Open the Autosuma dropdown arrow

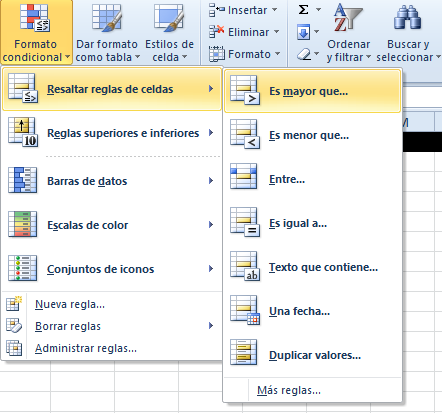click(318, 10)
